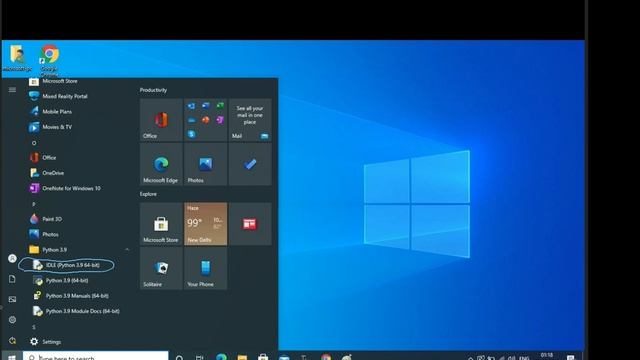The width and height of the screenshot is (640, 360).
Task: Open the Microsoft Store tile under Explore
Action: tap(161, 224)
